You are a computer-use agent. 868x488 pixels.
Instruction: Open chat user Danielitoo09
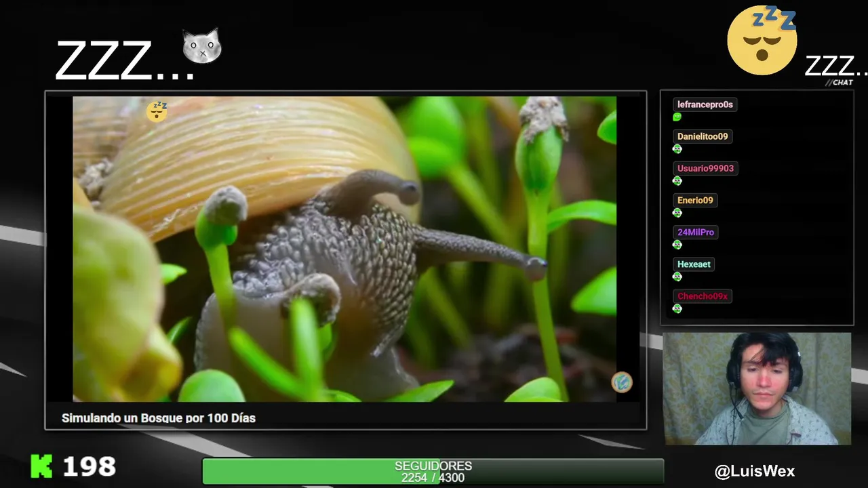click(703, 136)
